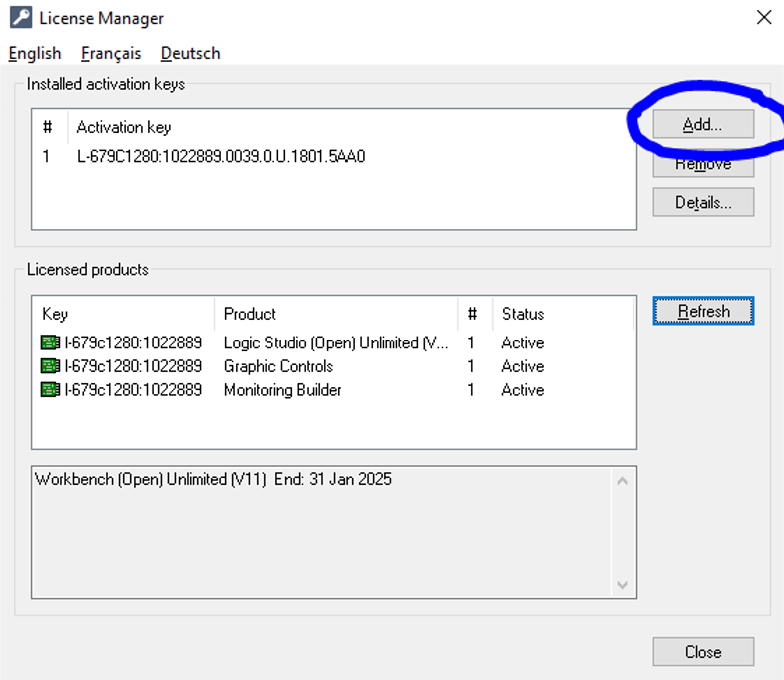784x680 pixels.
Task: Click the Close button at the bottom
Action: 703,651
